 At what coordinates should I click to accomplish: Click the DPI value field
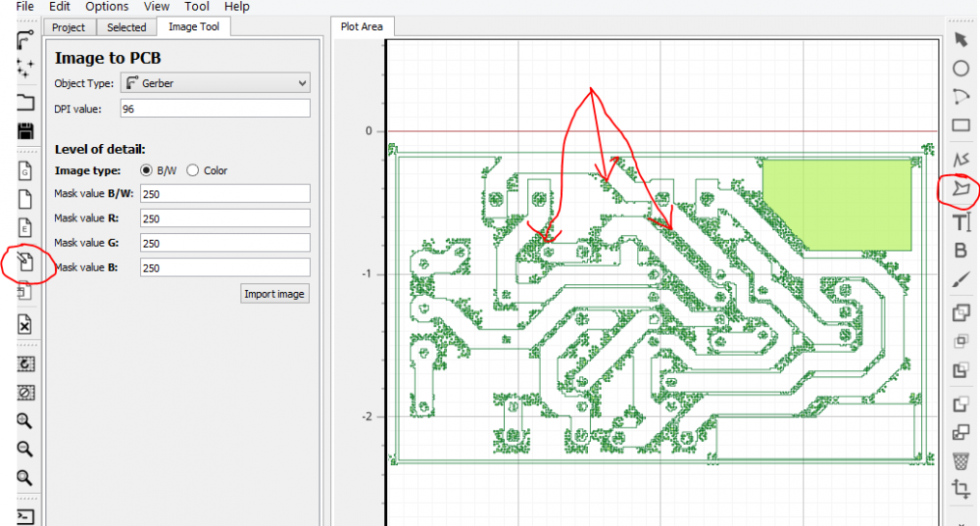(x=215, y=109)
